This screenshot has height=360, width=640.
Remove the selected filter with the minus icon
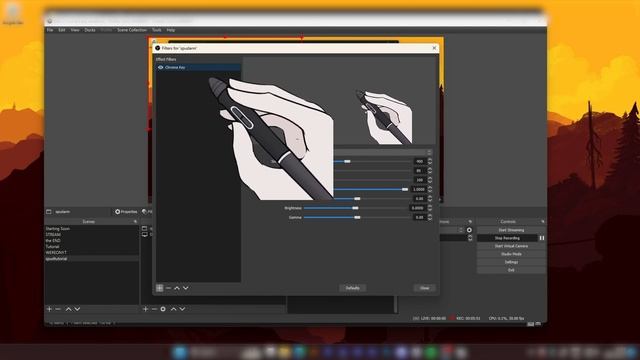click(168, 288)
